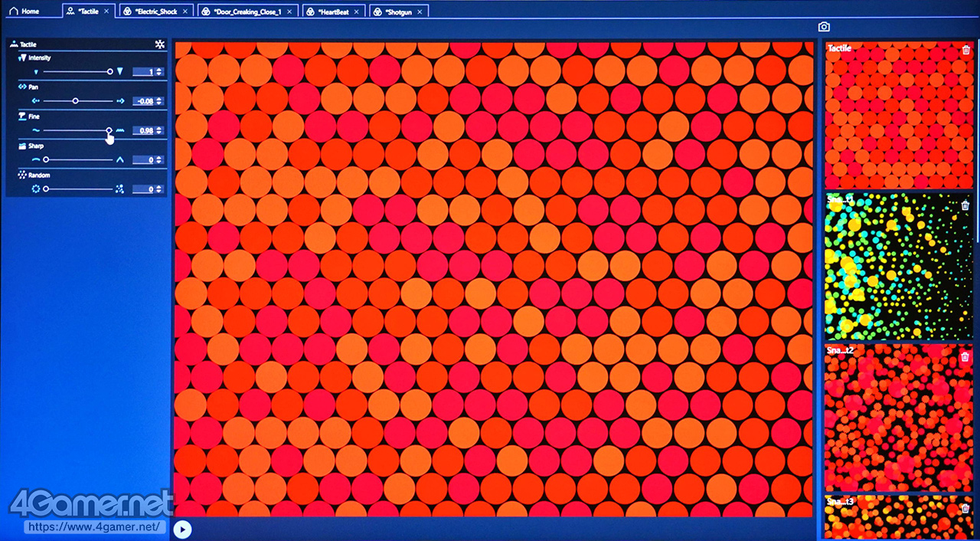The width and height of the screenshot is (980, 541).
Task: Click trash icon on second snapshot thumbnail
Action: click(965, 205)
